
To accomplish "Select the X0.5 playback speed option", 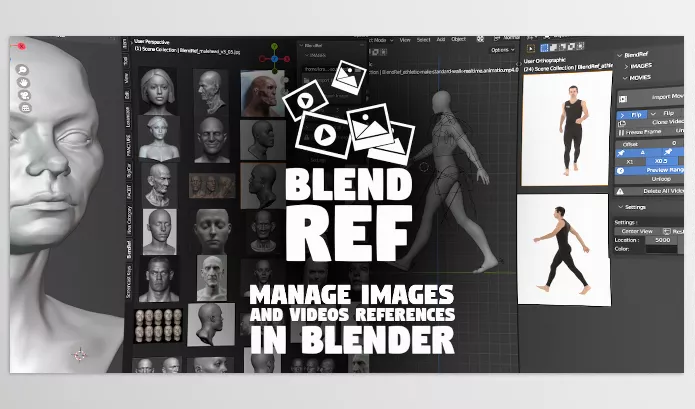I will point(661,161).
